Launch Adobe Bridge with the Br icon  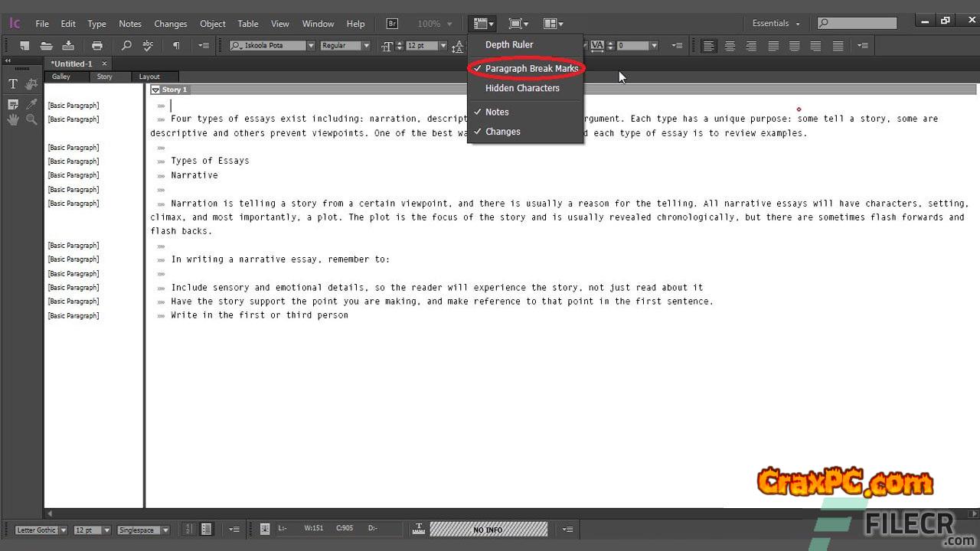click(x=392, y=24)
